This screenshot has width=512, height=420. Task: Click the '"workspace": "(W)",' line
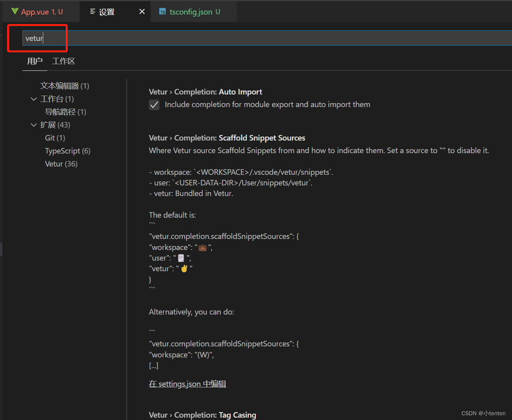(x=181, y=355)
